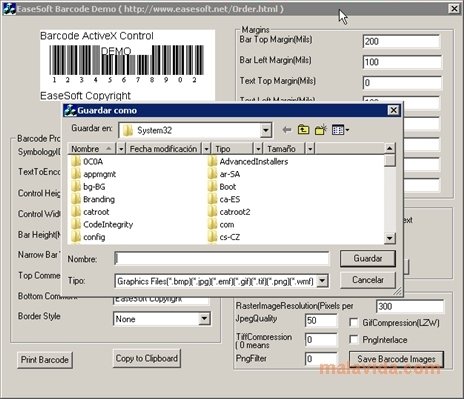Open the Tamaño column filter arrow
The height and width of the screenshot is (399, 464).
pyautogui.click(x=310, y=148)
